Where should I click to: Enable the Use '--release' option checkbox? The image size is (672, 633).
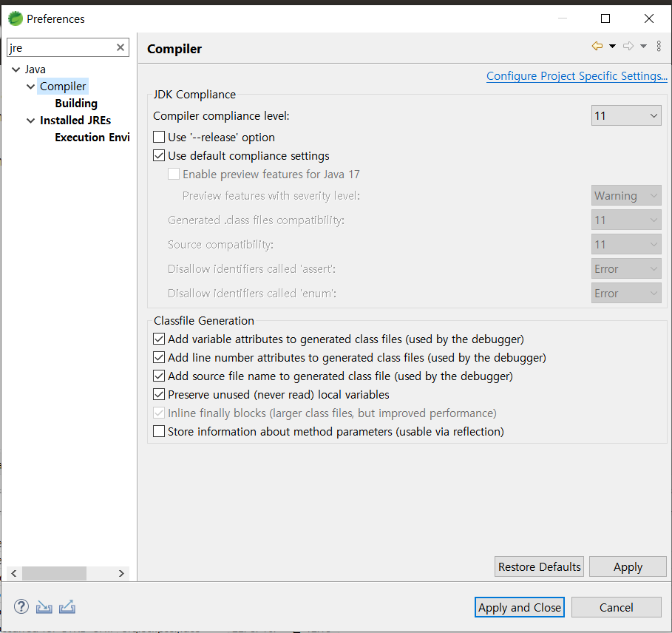click(x=159, y=137)
